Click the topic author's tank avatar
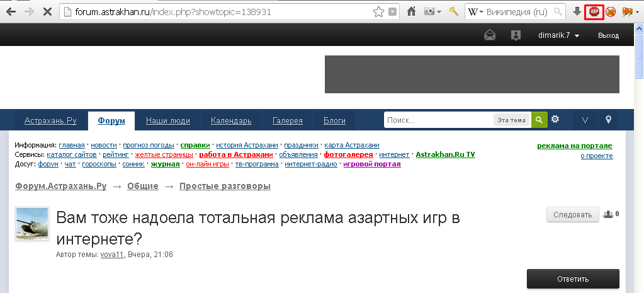This screenshot has width=644, height=293. (32, 223)
